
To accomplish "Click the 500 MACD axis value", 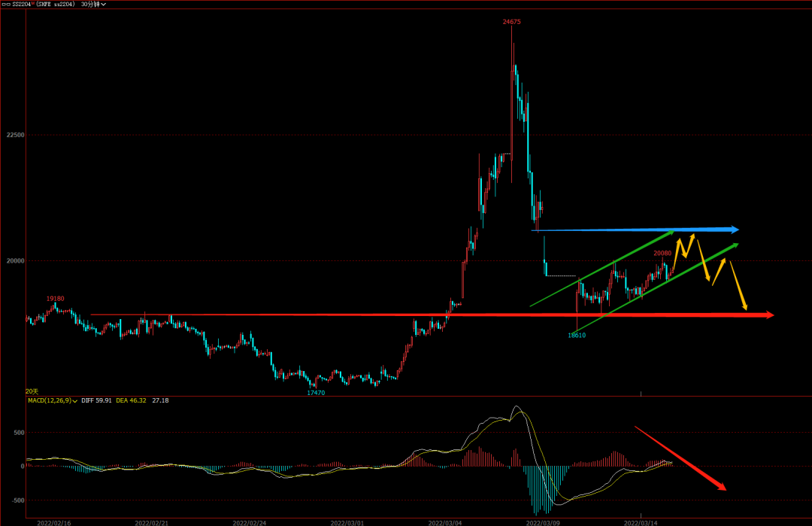I will coord(19,433).
